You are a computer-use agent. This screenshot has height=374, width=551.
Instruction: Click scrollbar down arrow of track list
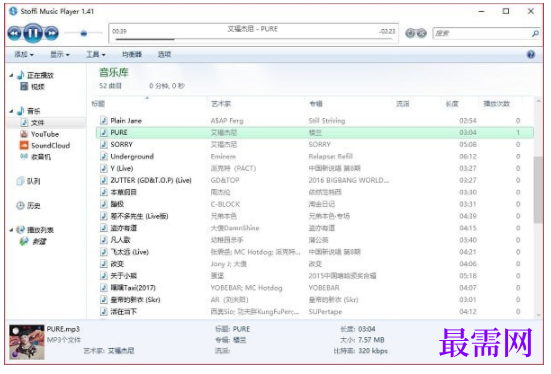(x=539, y=315)
